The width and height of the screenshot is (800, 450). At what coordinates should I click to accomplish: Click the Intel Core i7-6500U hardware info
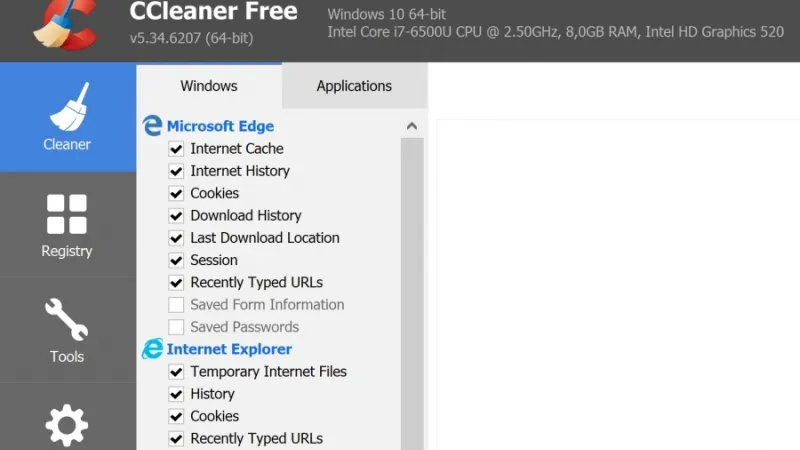(x=556, y=32)
